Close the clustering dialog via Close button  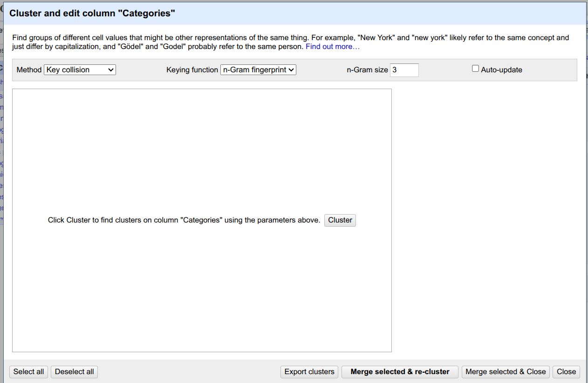coord(566,372)
